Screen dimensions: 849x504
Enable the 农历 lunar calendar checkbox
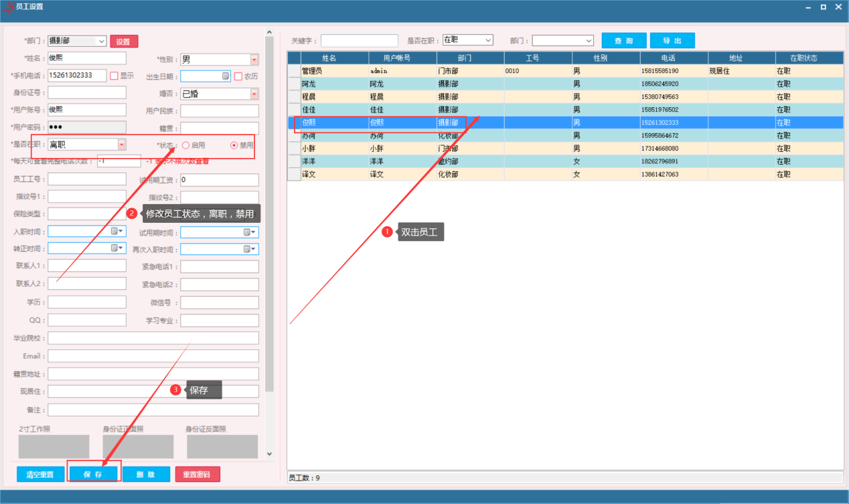238,76
